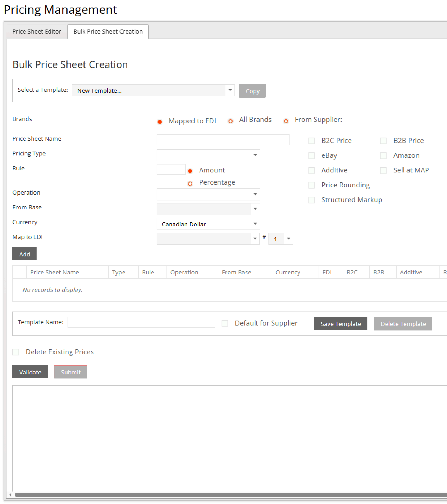Focus the Template Name text field
Viewport: 447px width, 504px height.
pos(141,322)
